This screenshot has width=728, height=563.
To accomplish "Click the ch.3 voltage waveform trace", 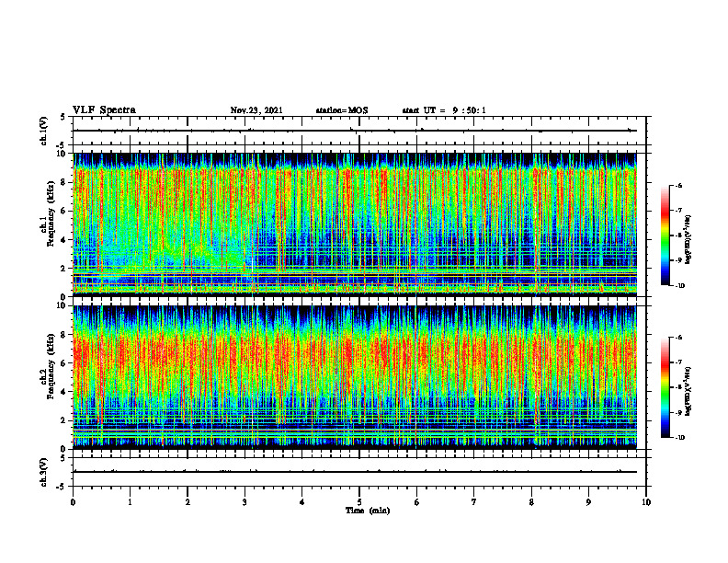I will click(355, 472).
